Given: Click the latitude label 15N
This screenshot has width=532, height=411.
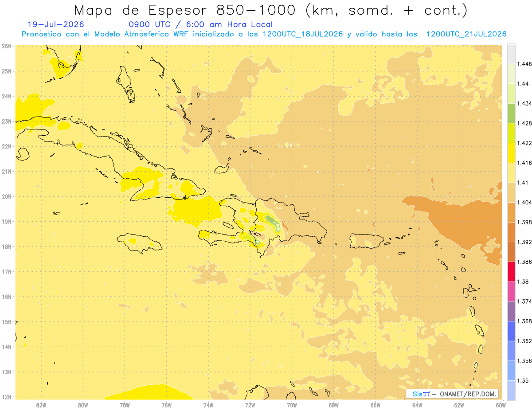Looking at the screenshot, I should click(6, 321).
